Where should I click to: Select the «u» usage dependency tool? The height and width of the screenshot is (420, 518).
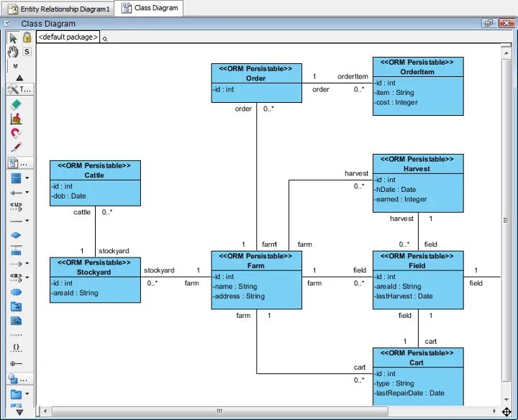(16, 206)
